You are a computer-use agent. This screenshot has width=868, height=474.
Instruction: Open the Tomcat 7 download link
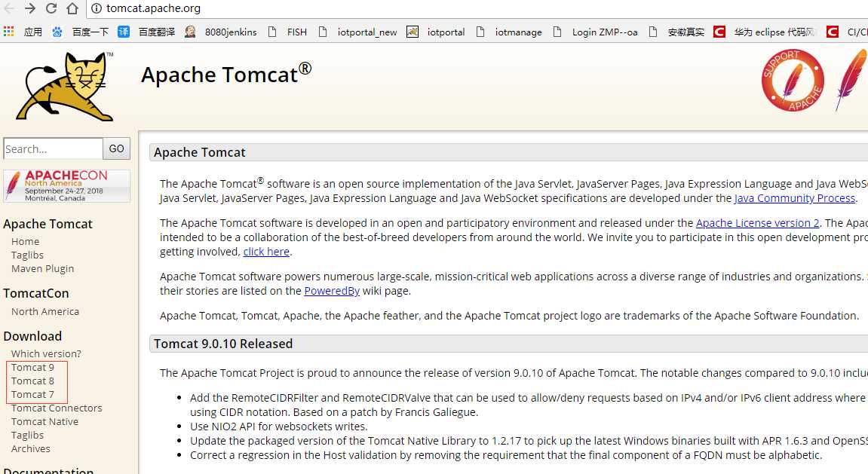pyautogui.click(x=32, y=394)
